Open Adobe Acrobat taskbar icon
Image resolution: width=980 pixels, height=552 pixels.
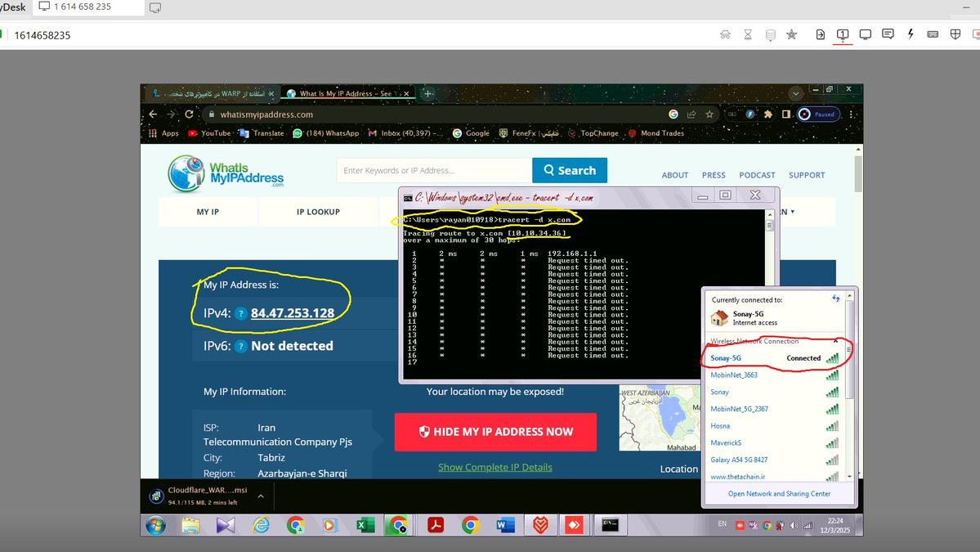pyautogui.click(x=436, y=525)
